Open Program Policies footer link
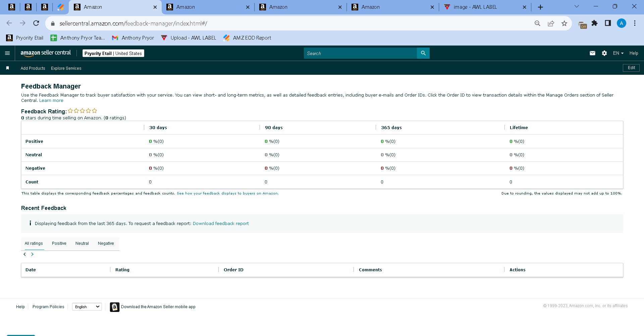 [x=48, y=307]
